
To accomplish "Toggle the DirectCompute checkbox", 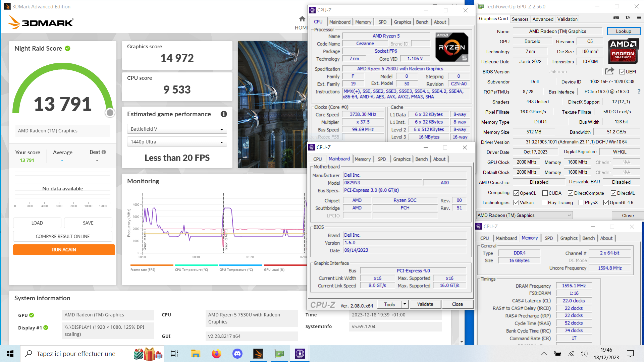I will coord(570,193).
